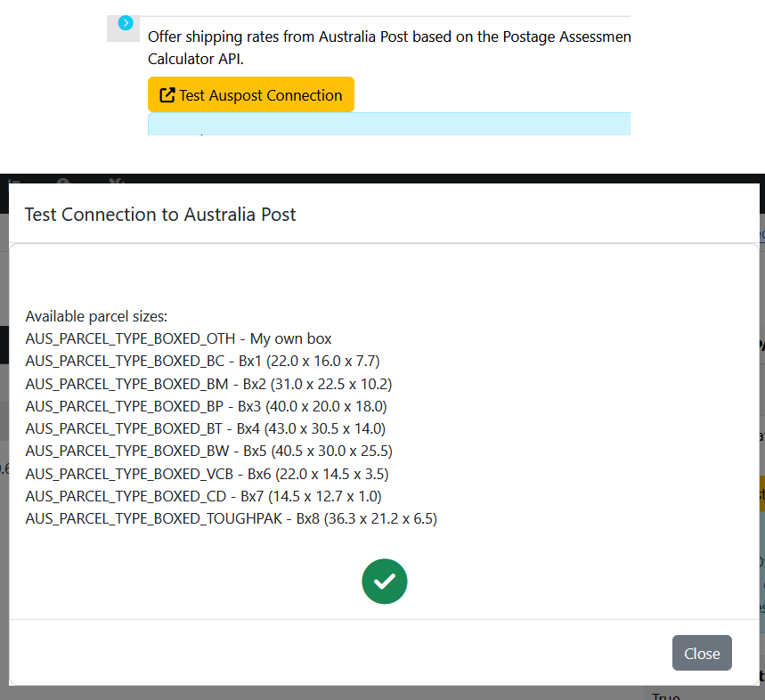The height and width of the screenshot is (700, 765).
Task: Select AUS_PARCEL_TYPE_BOXED_TOUGHPAK - Bx8 line
Action: pyautogui.click(x=232, y=518)
